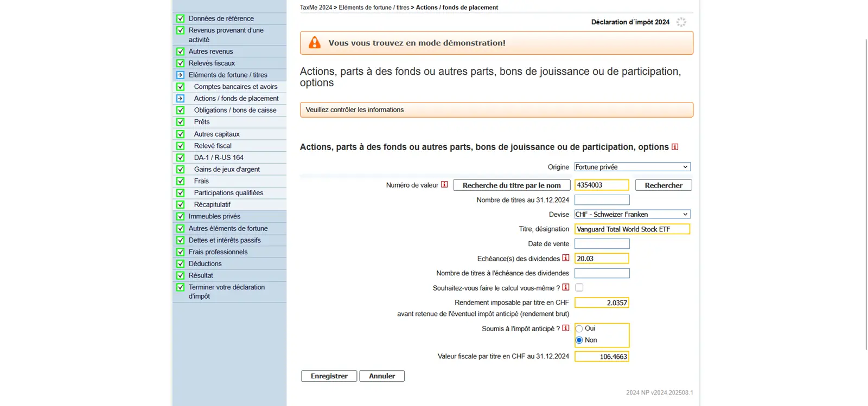Screen dimensions: 868x406
Task: Click the Eléments de fortune / titres breadcrumb
Action: pos(374,8)
